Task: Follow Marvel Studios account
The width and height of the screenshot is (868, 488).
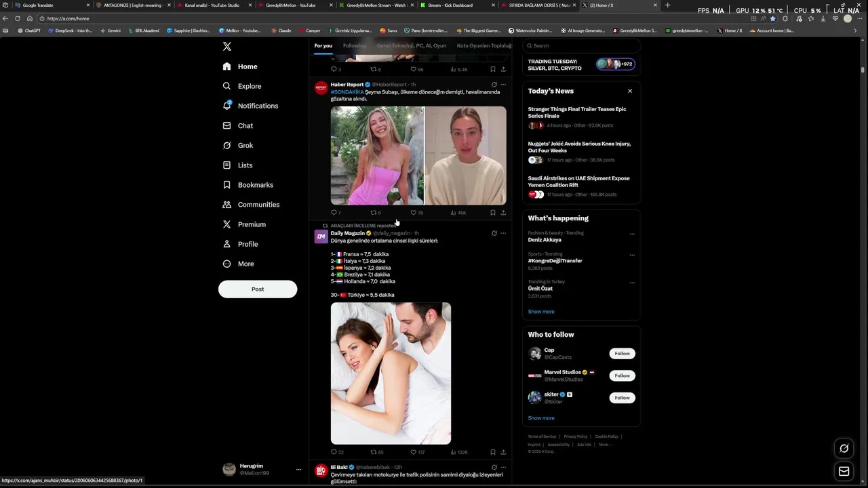Action: coord(622,375)
